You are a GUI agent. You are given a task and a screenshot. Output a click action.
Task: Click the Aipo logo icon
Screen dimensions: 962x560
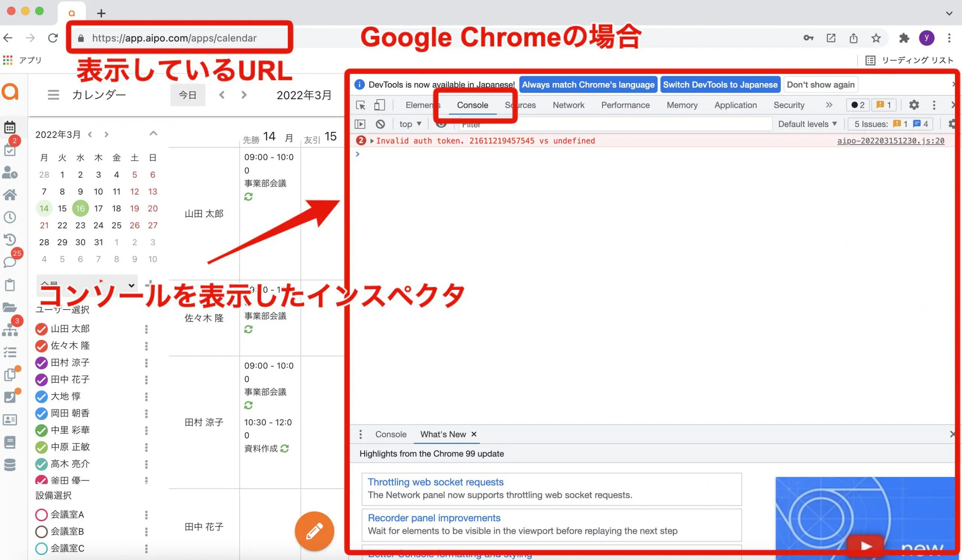10,92
